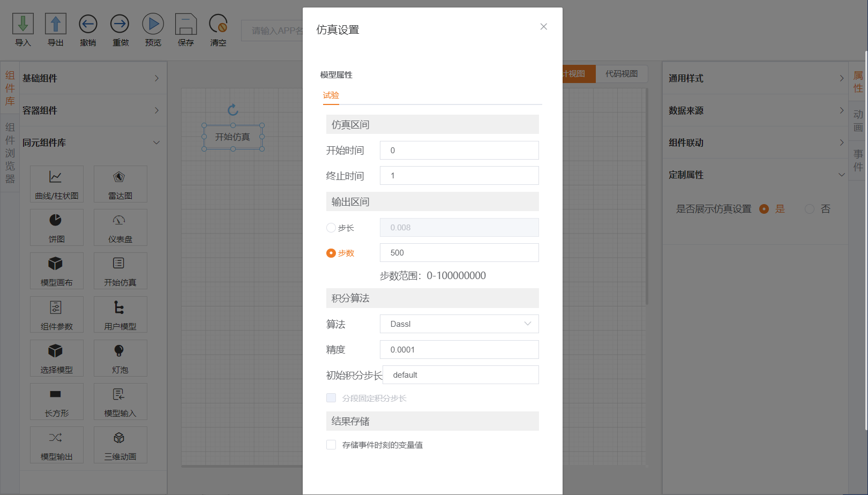
Task: Open the 组件浏览器 side tab
Action: [10, 153]
